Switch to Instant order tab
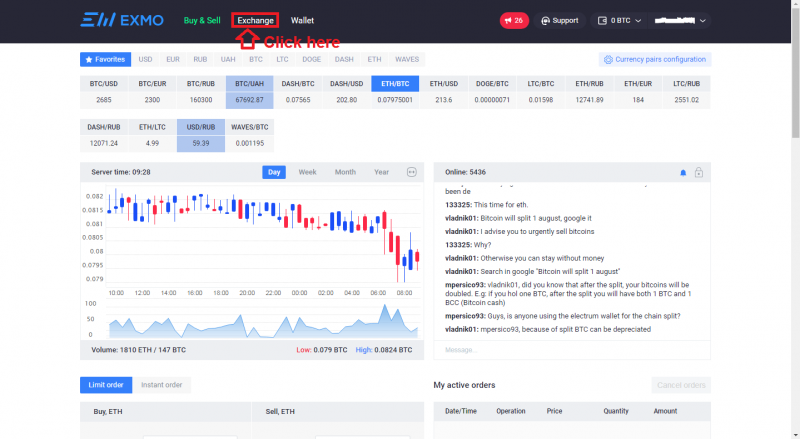The image size is (800, 439). point(161,385)
